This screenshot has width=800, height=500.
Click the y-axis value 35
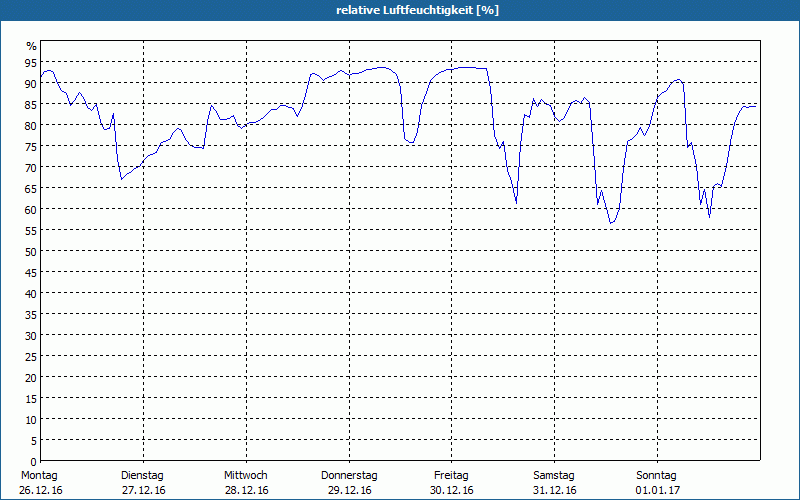(x=31, y=314)
